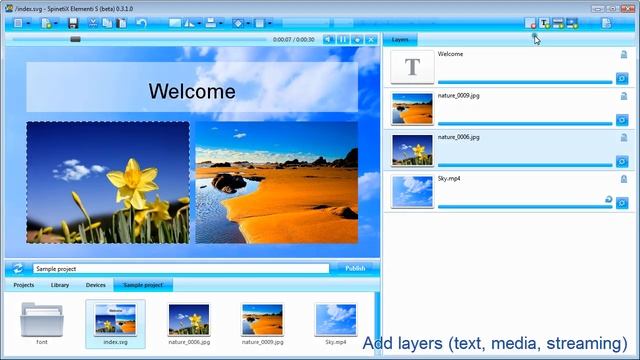Click the align layers icon

tap(211, 23)
